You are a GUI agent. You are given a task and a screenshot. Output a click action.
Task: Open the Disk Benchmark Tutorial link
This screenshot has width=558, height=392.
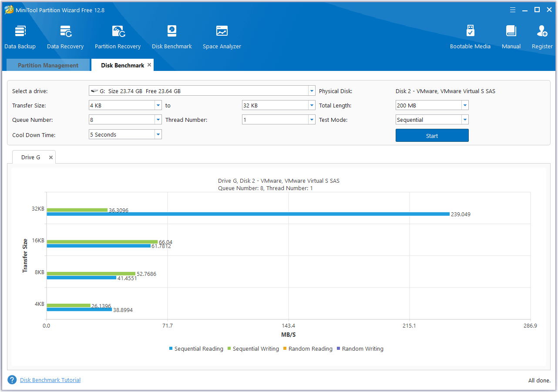(50, 380)
